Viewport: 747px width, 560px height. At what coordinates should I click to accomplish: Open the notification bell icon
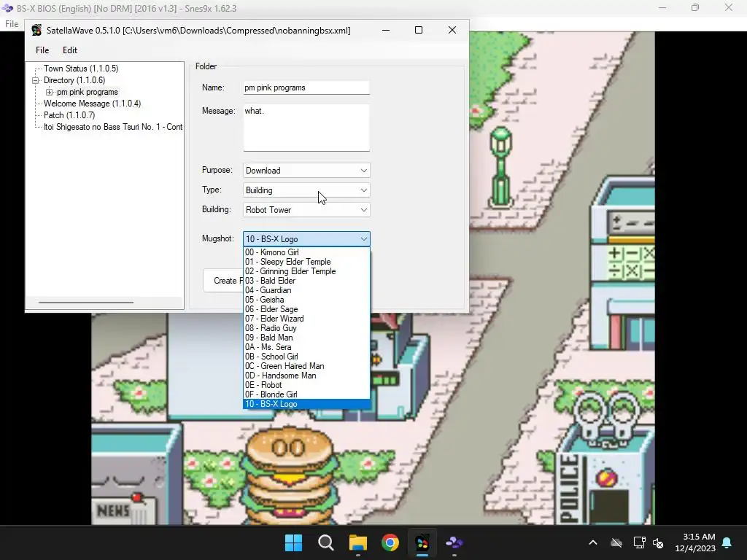click(x=727, y=542)
